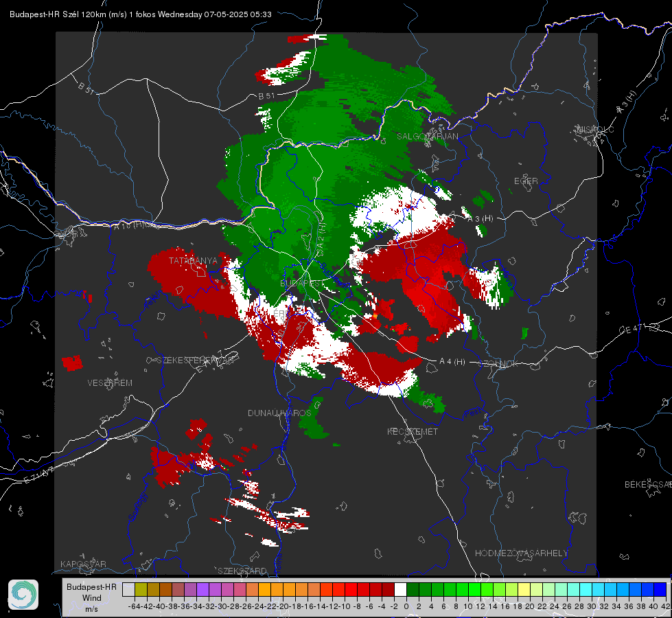Viewport: 672px width, 618px height.
Task: Select the KECSKEMET city label
Action: tap(413, 432)
